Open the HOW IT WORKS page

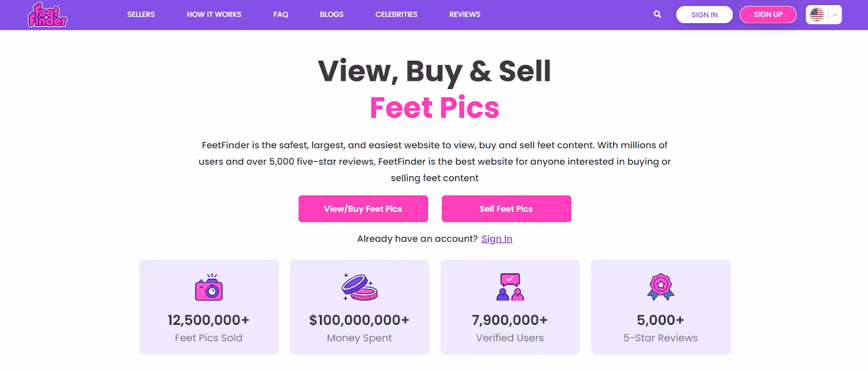(x=214, y=14)
